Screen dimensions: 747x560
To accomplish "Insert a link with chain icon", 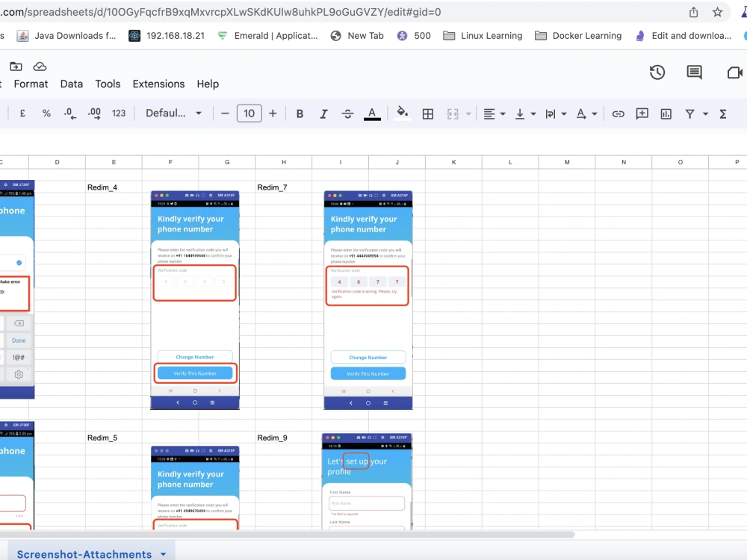I will pyautogui.click(x=618, y=113).
